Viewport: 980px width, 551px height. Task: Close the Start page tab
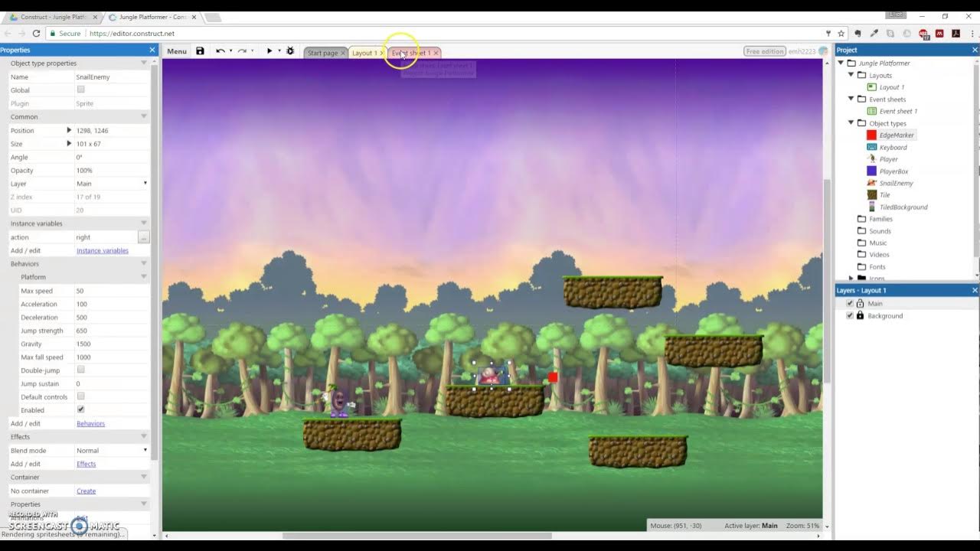[x=342, y=53]
